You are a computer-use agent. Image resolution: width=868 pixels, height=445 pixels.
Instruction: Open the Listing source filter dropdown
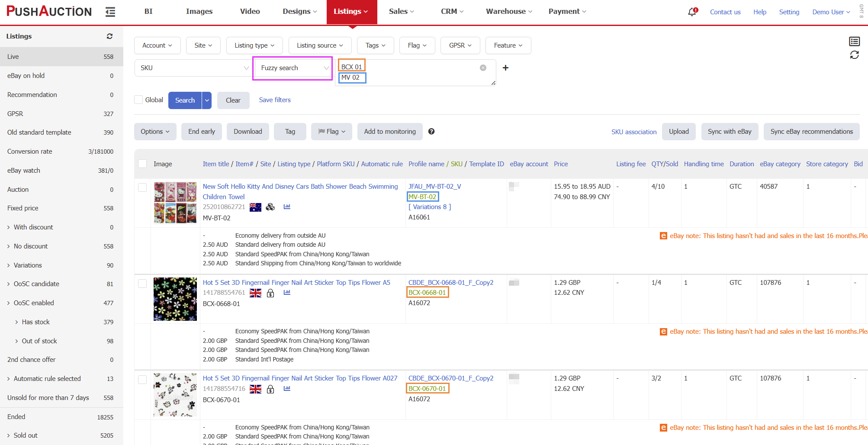pyautogui.click(x=320, y=45)
